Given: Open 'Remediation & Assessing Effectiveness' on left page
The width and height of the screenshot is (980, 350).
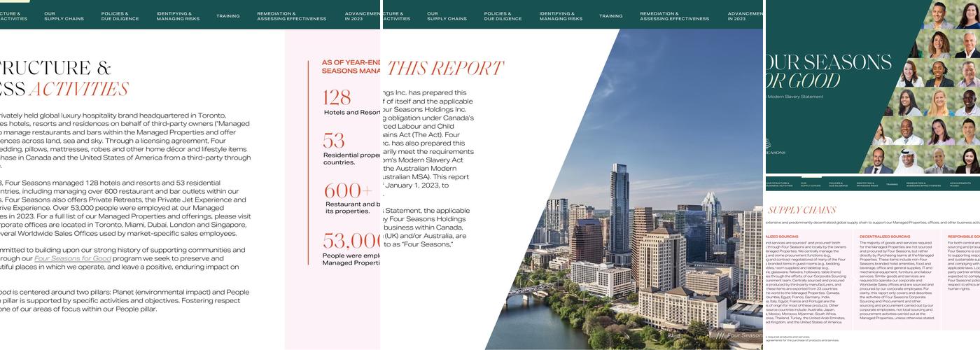Looking at the screenshot, I should tap(291, 15).
